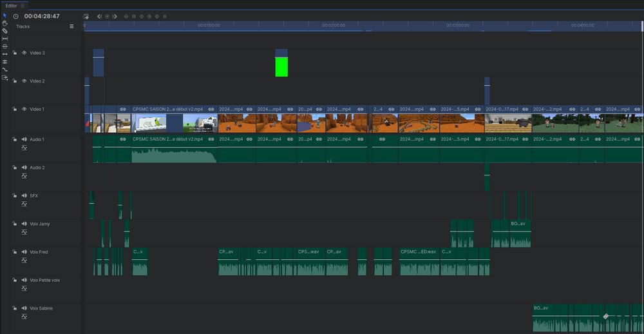Click the square constant keyframe icon

134,17
